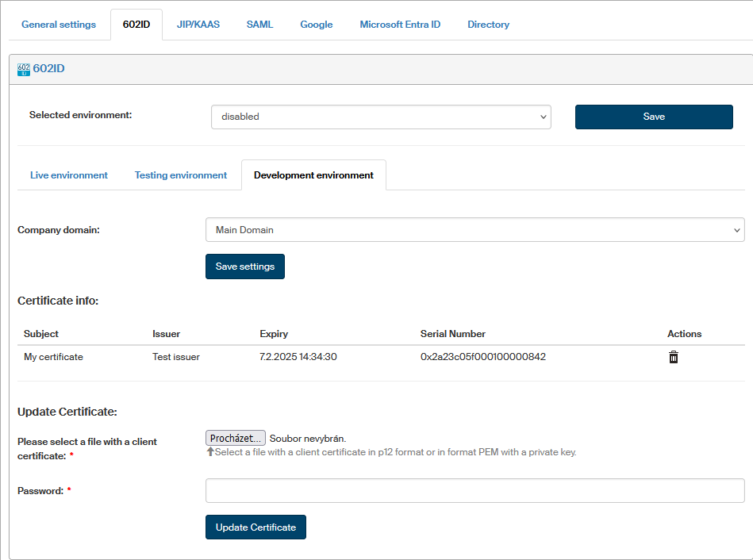Open the JIP/KAAS tab

[x=198, y=25]
